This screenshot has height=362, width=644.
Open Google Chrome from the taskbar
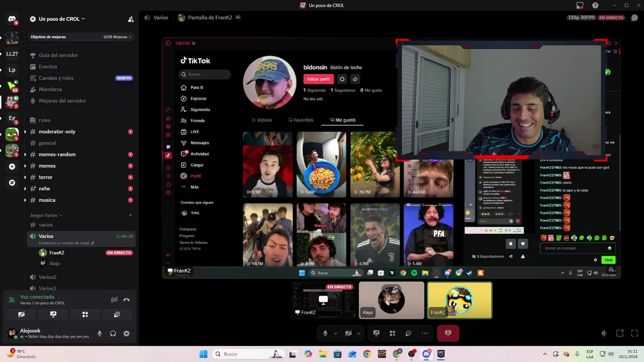[367, 354]
